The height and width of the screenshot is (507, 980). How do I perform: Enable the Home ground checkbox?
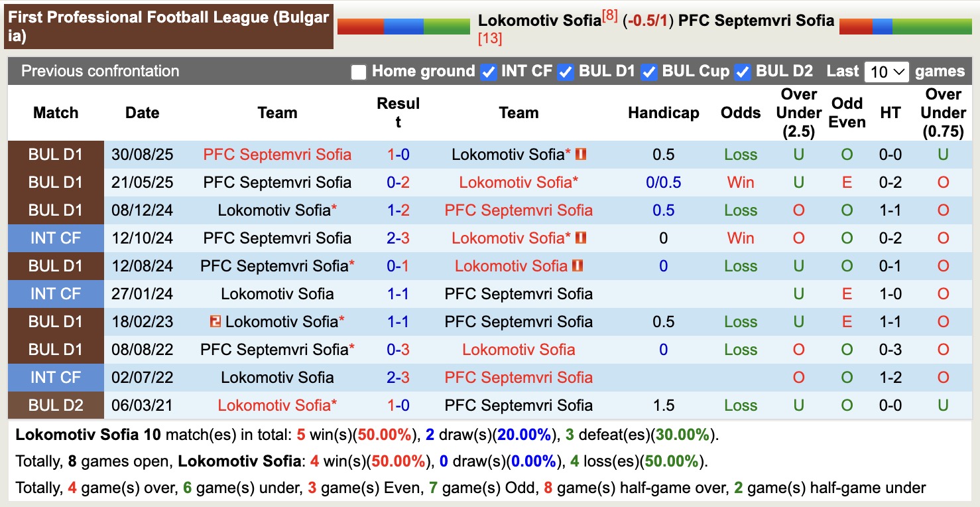point(359,72)
